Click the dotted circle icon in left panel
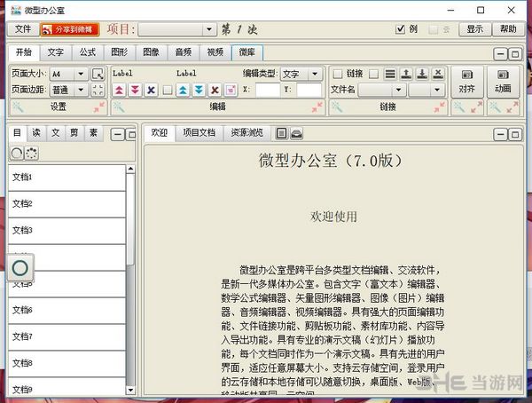Screen dimensions: 532x403 (32, 154)
